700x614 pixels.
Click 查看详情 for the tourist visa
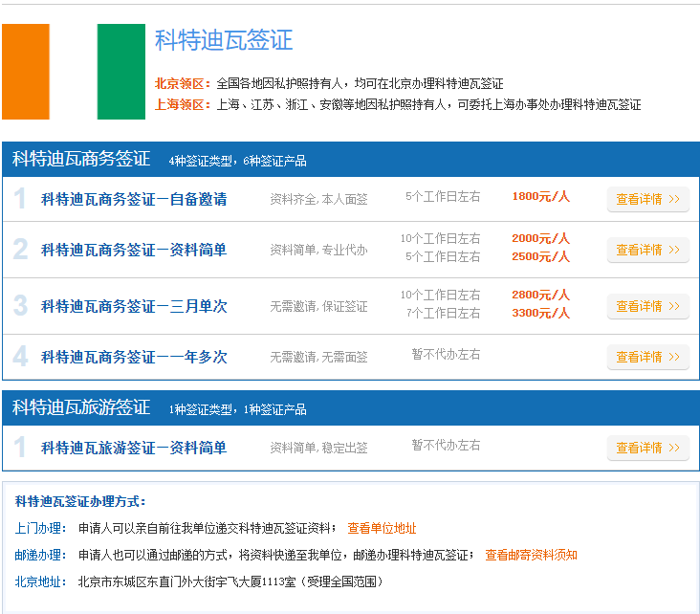point(647,447)
